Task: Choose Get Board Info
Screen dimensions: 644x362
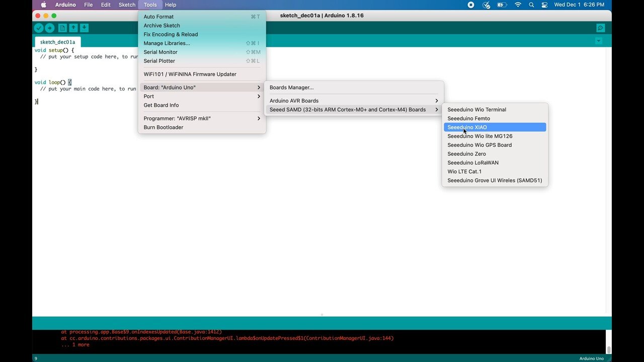Action: coord(202,105)
